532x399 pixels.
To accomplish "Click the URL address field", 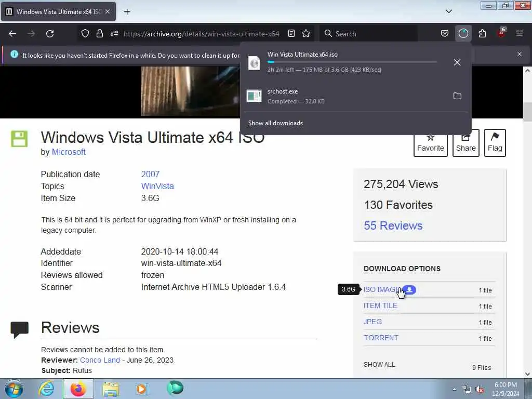I will pos(201,34).
